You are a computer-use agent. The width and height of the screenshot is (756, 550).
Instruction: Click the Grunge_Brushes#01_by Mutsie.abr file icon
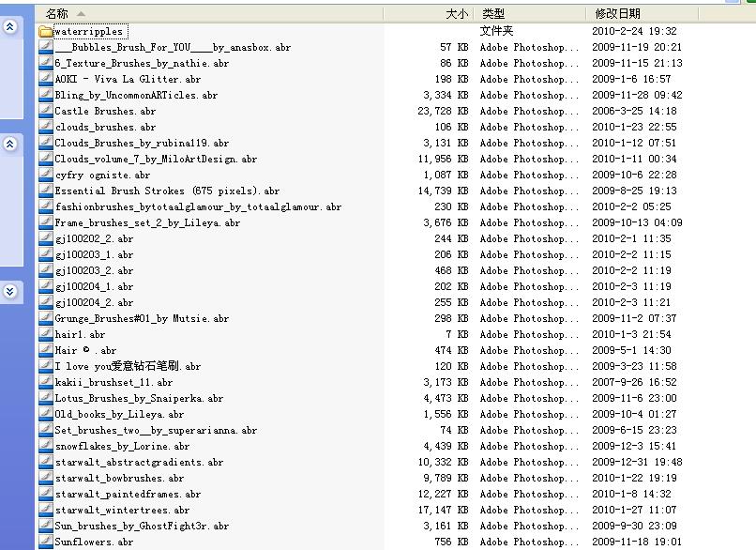pos(46,318)
